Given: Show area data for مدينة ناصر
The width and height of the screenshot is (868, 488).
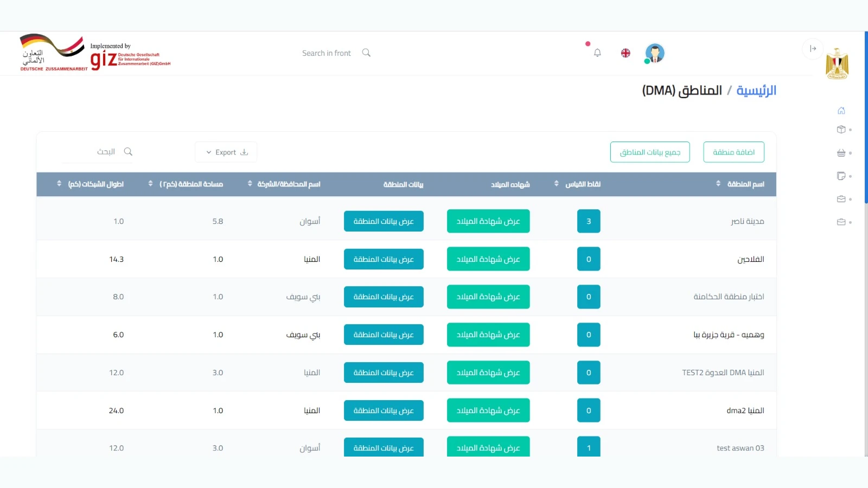Looking at the screenshot, I should pyautogui.click(x=384, y=221).
